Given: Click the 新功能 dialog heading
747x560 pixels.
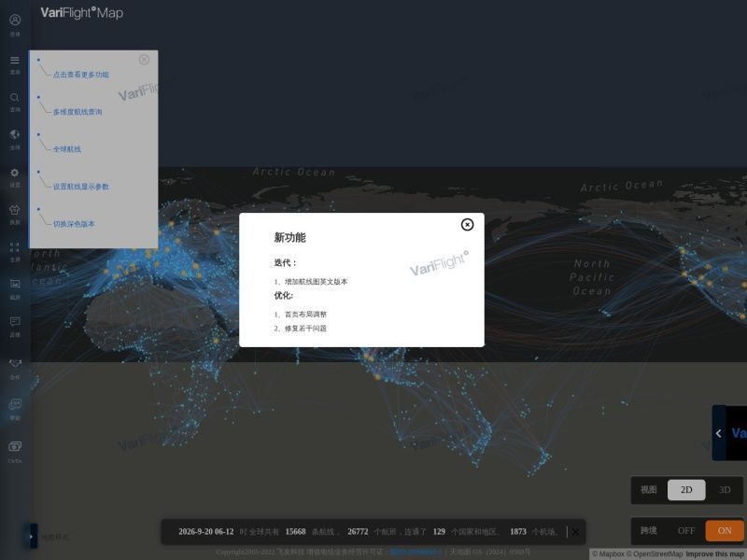Looking at the screenshot, I should (x=289, y=238).
